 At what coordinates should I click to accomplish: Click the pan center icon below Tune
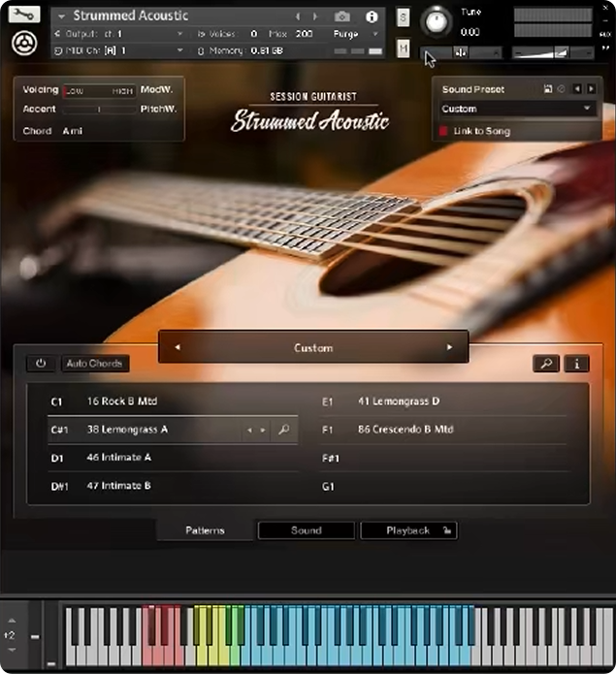tap(461, 53)
